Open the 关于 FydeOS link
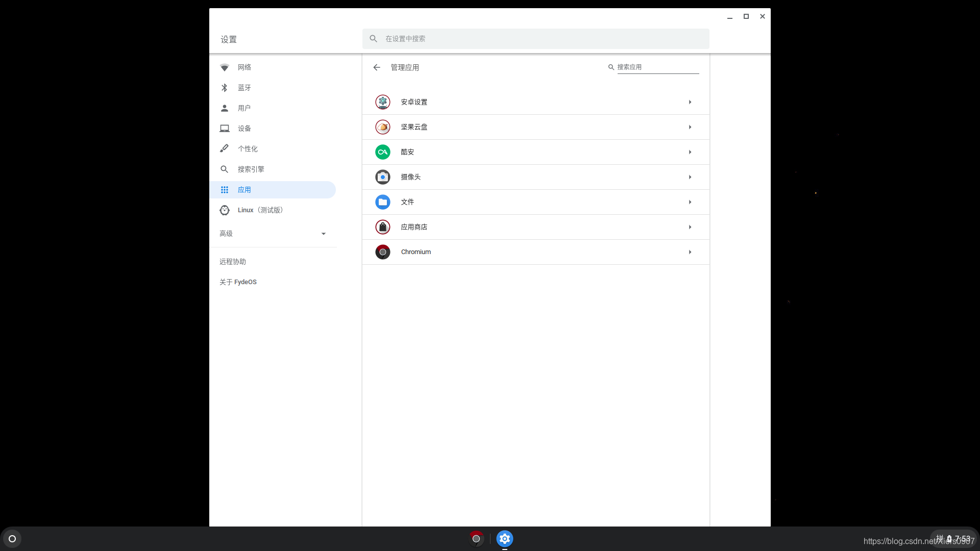Viewport: 980px width, 551px height. [x=238, y=282]
